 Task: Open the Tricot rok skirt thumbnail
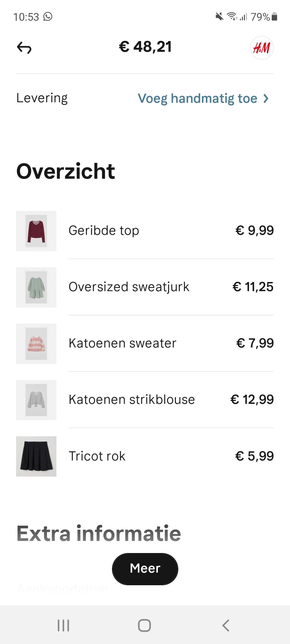point(36,456)
